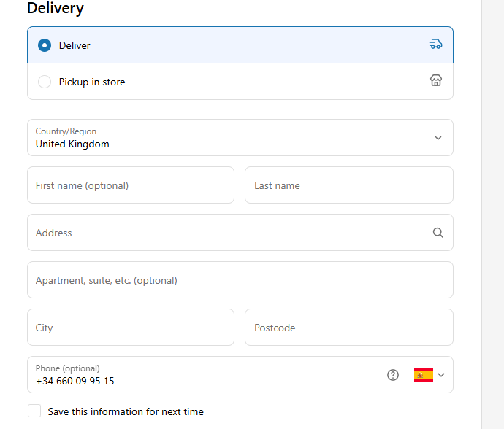This screenshot has width=504, height=429.
Task: Focus the Address input field
Action: (240, 233)
